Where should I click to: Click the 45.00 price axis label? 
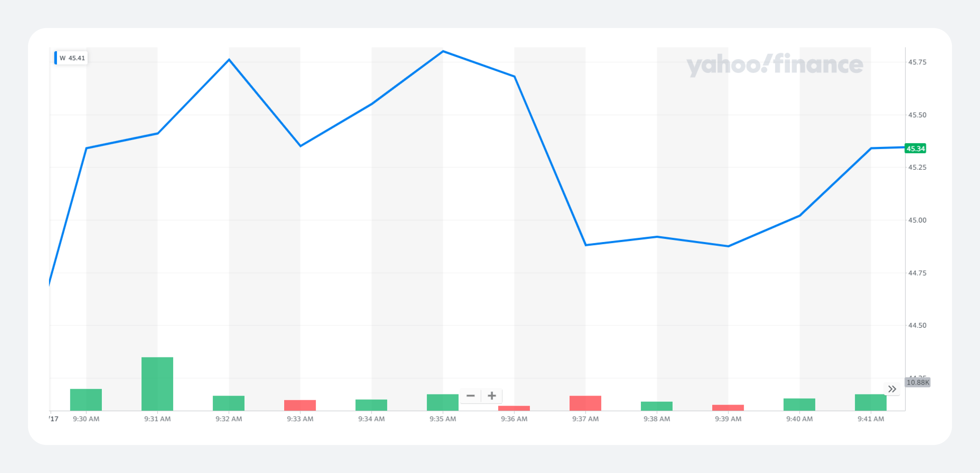917,220
